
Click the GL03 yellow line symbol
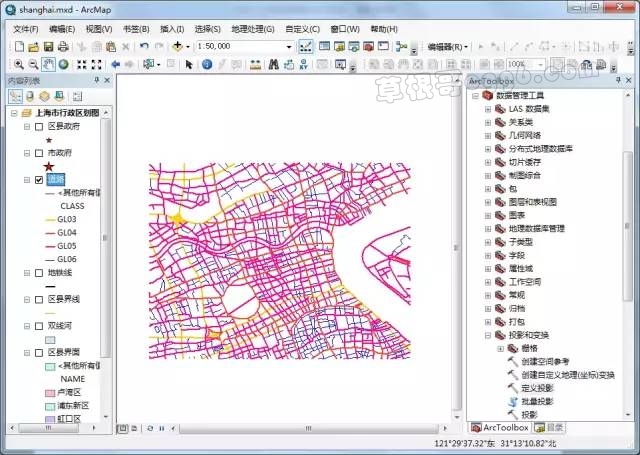click(x=50, y=220)
